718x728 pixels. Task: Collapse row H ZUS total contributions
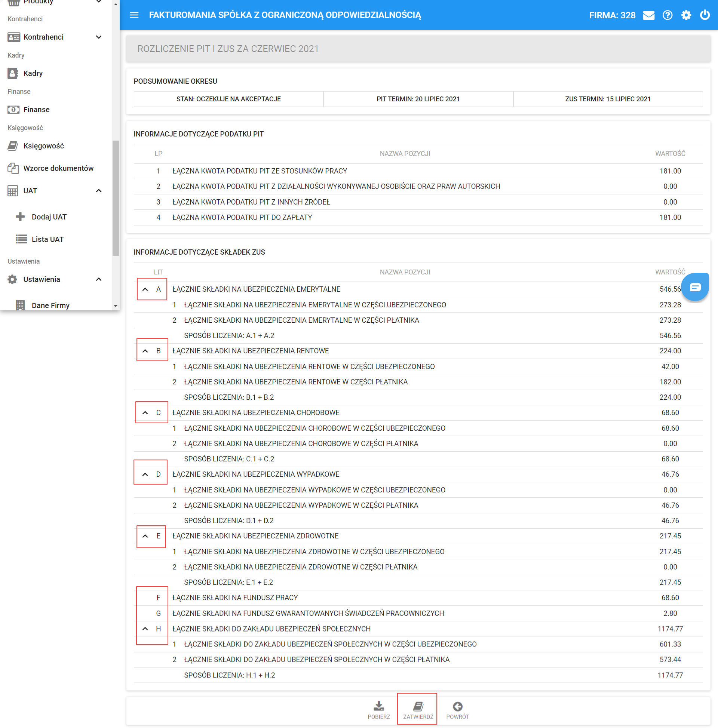pyautogui.click(x=145, y=629)
